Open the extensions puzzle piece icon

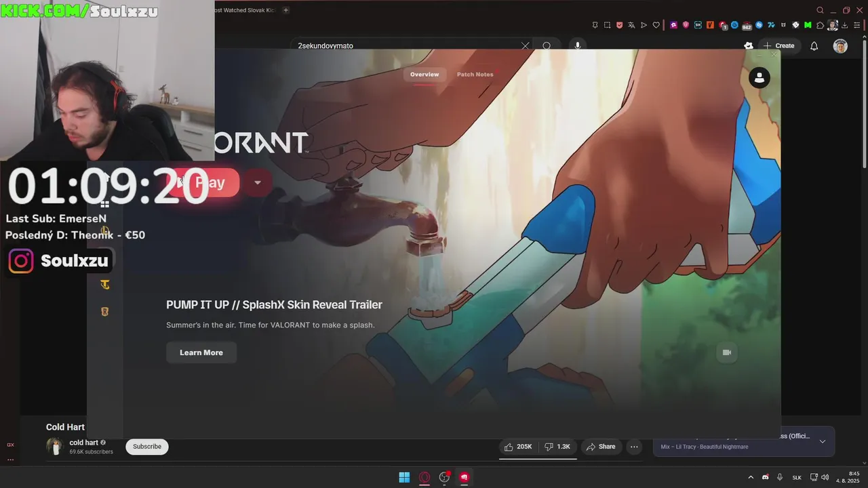point(820,25)
